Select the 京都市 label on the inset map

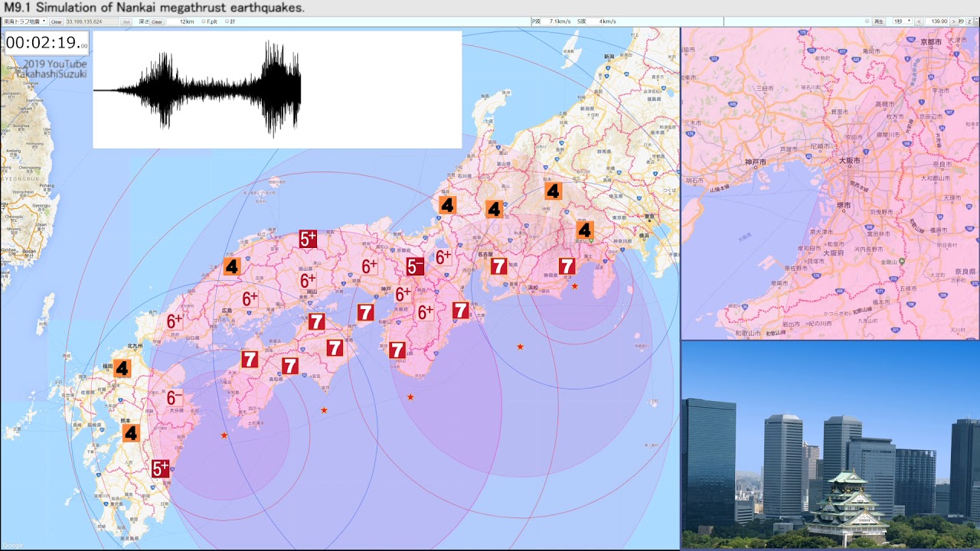click(x=931, y=42)
